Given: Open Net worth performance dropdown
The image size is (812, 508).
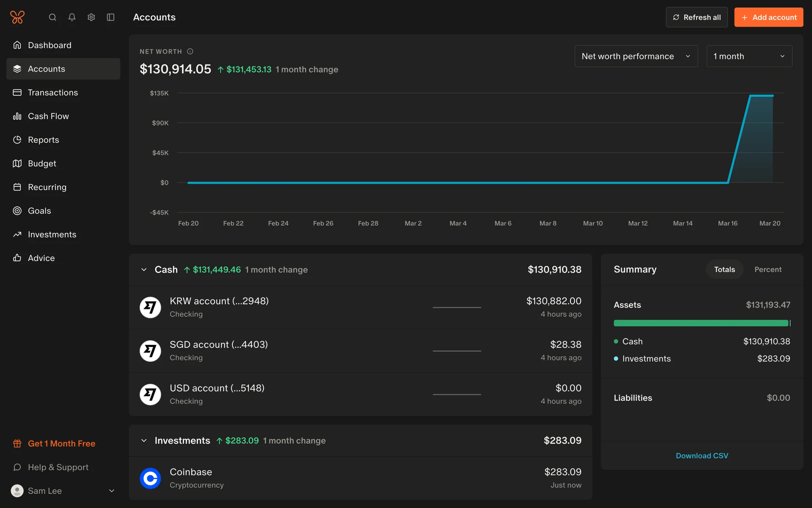Looking at the screenshot, I should pos(636,56).
